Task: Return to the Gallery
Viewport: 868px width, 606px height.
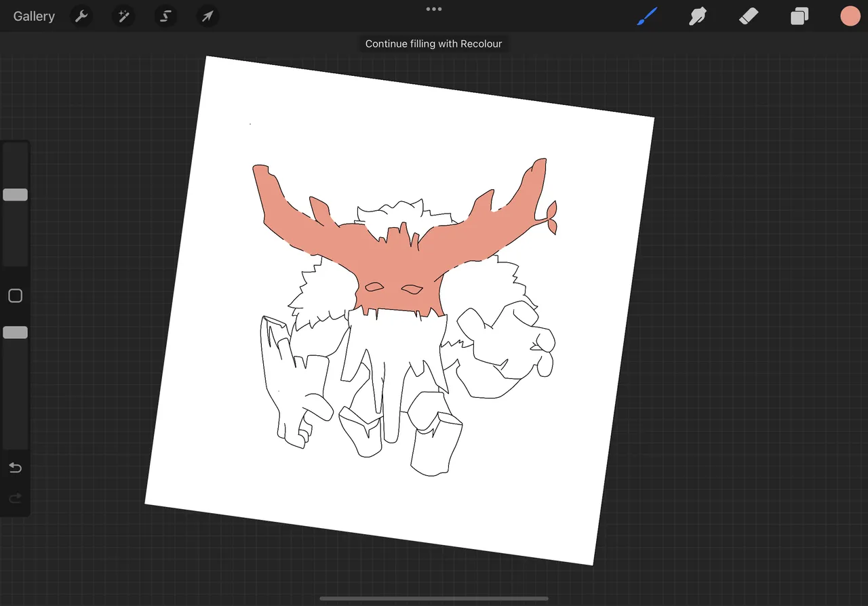Action: coord(34,16)
